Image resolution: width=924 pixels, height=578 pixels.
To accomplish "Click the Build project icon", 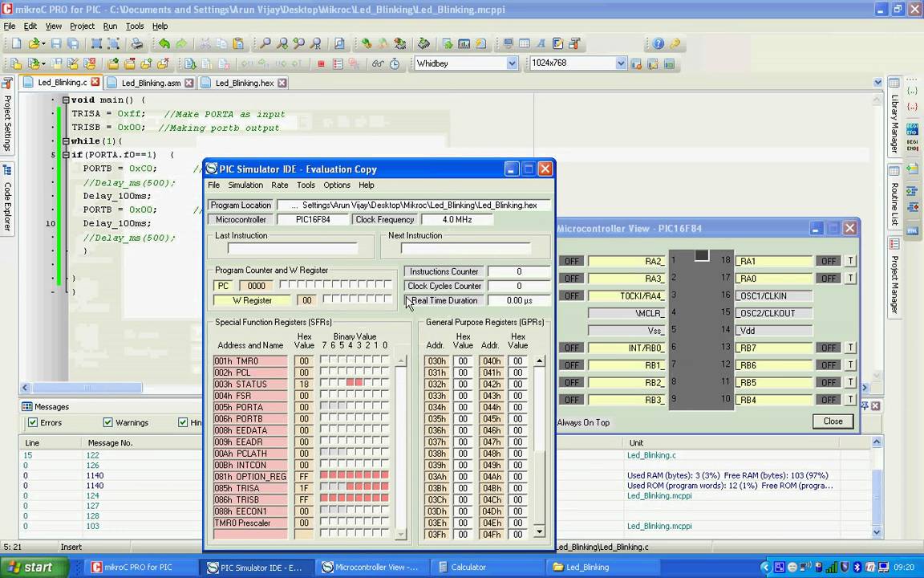I will (366, 43).
